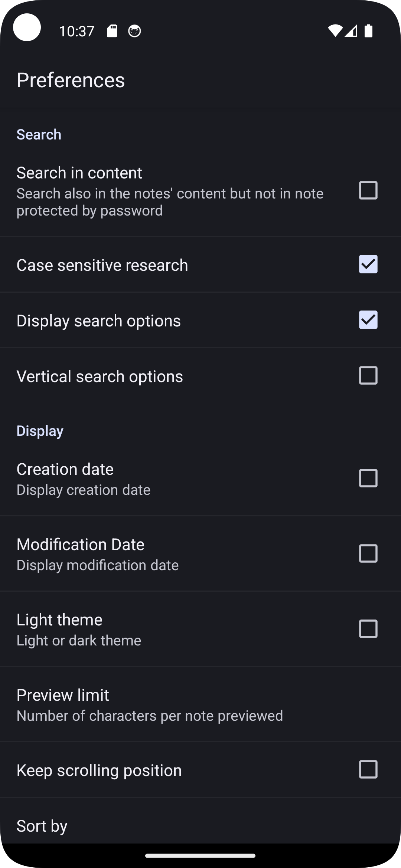Viewport: 401px width, 868px height.
Task: Turn on Modification Date display
Action: click(368, 553)
